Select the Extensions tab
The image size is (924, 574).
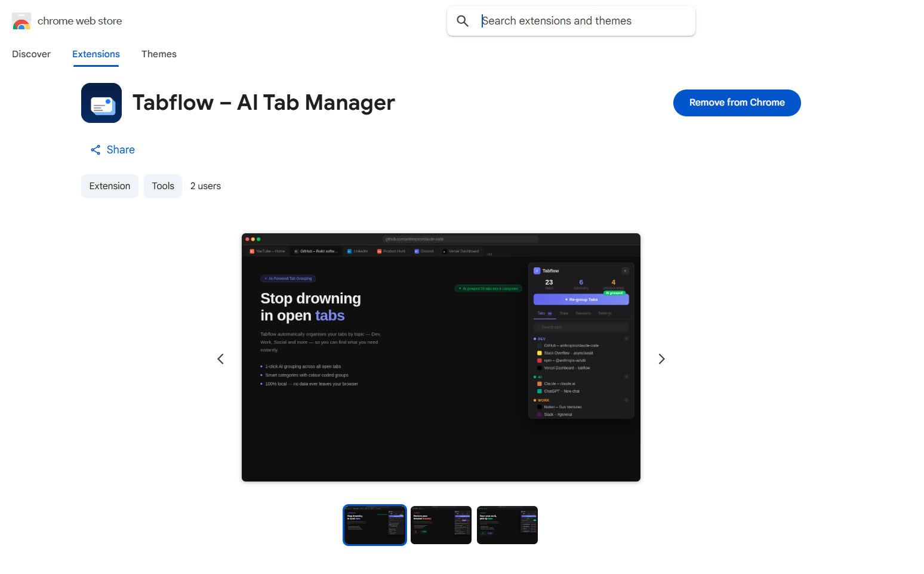96,54
